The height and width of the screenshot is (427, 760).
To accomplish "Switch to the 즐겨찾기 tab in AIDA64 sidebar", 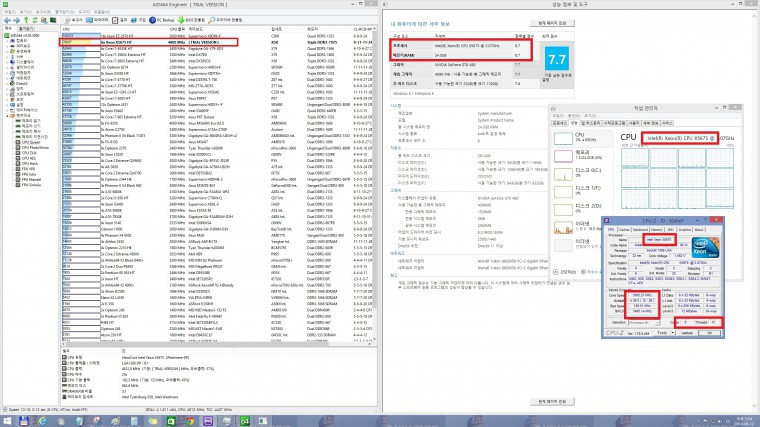I will tap(26, 29).
